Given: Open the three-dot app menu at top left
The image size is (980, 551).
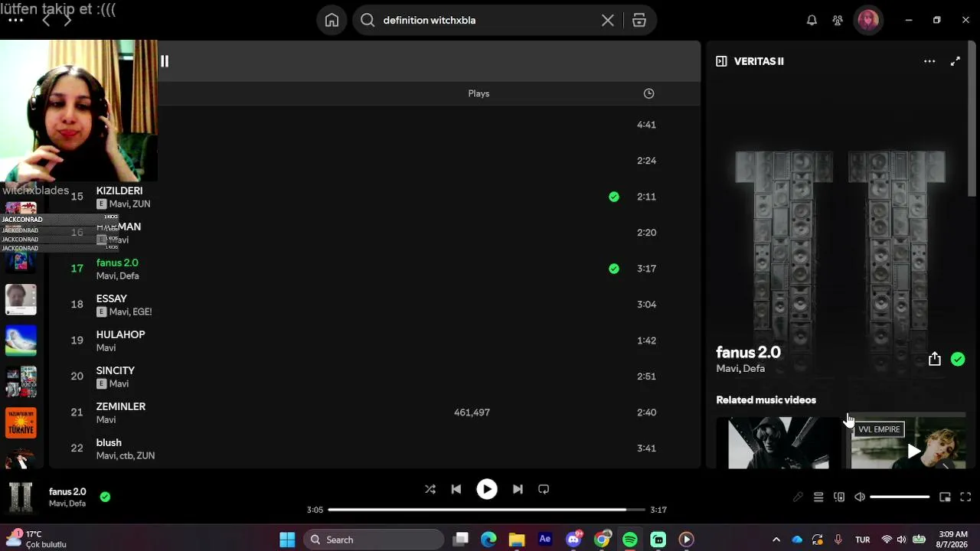Looking at the screenshot, I should (15, 21).
